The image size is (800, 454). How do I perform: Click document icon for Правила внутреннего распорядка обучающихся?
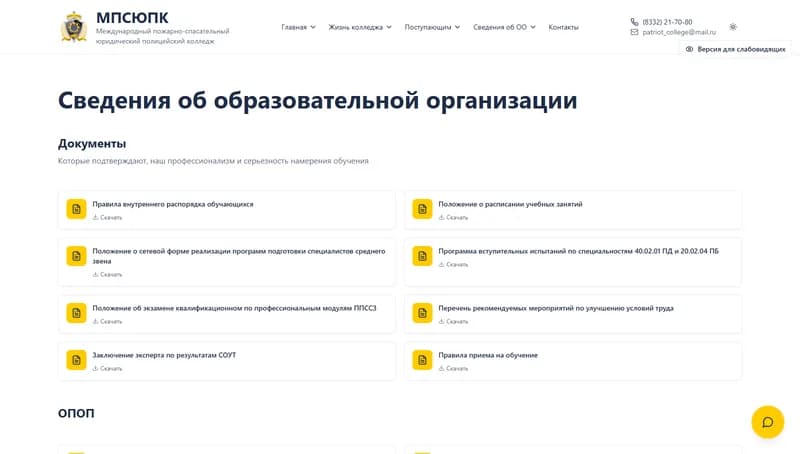pos(77,209)
